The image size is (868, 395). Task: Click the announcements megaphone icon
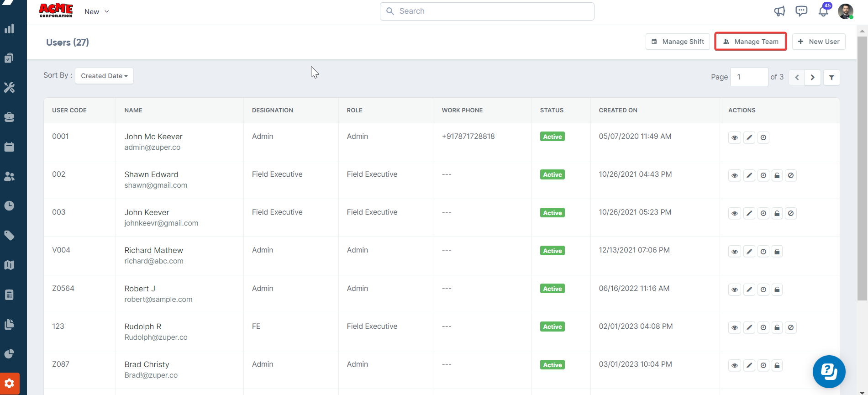coord(779,11)
